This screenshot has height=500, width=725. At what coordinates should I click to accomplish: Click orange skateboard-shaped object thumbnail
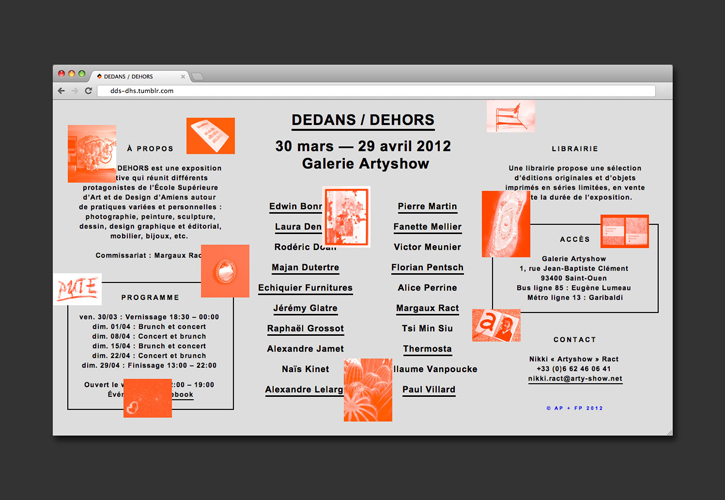pos(506,224)
